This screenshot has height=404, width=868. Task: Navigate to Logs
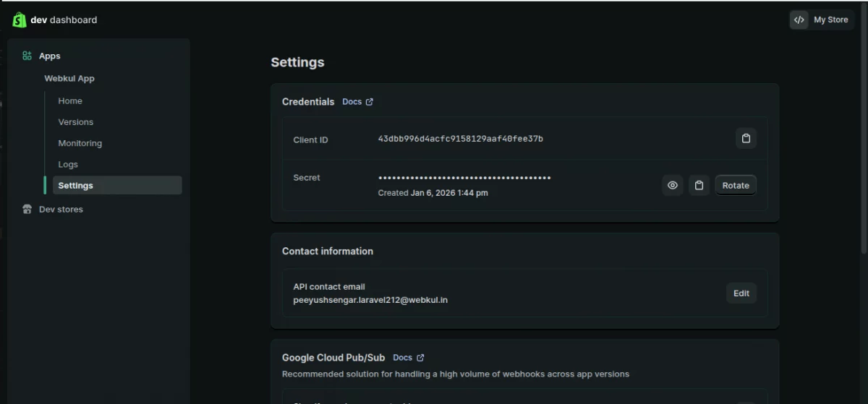click(68, 165)
